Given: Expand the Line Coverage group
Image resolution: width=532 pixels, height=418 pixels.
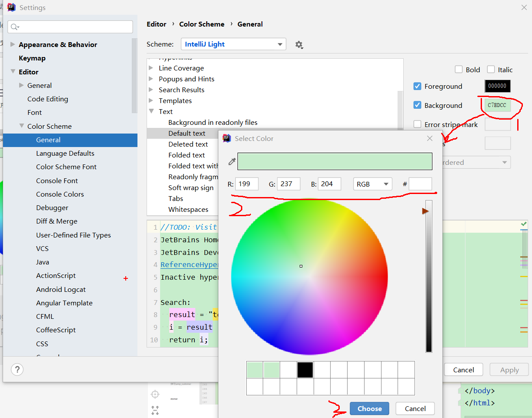Looking at the screenshot, I should pyautogui.click(x=151, y=68).
